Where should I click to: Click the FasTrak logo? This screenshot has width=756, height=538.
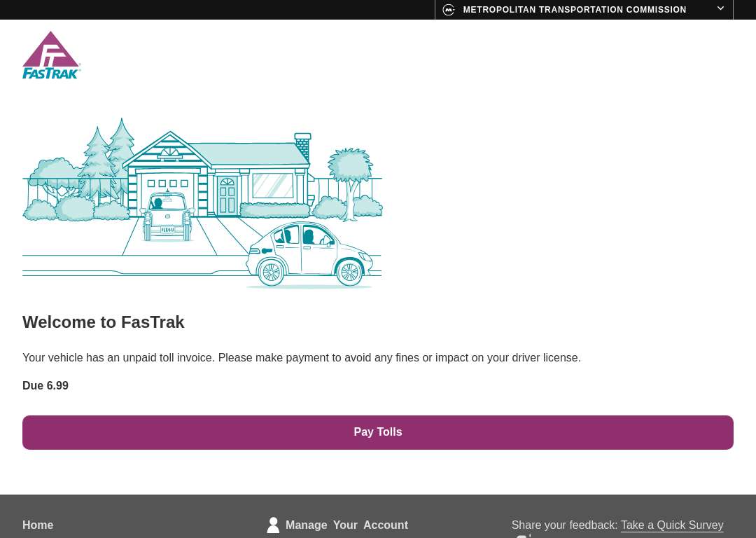[x=52, y=55]
